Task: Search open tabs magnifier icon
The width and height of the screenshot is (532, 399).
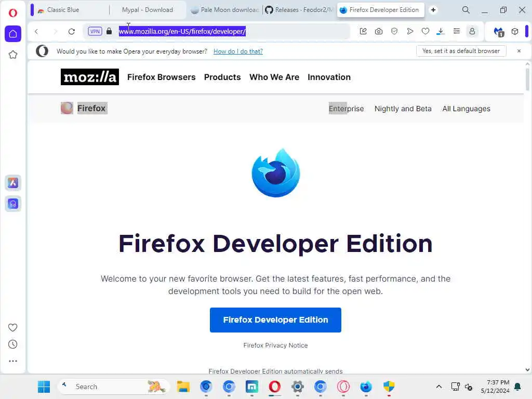Action: pos(466,10)
